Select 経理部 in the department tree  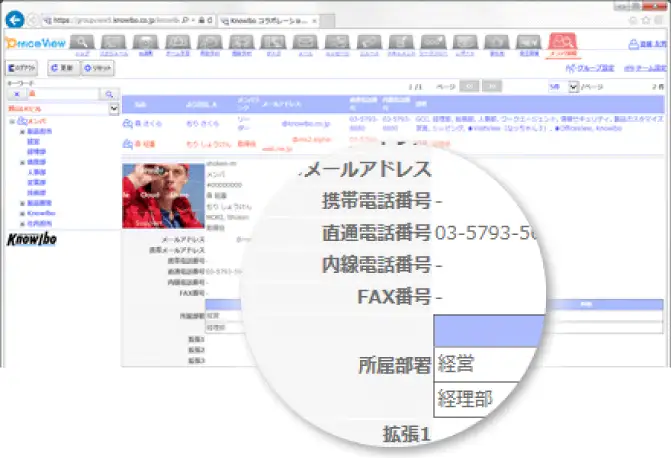coord(36,152)
